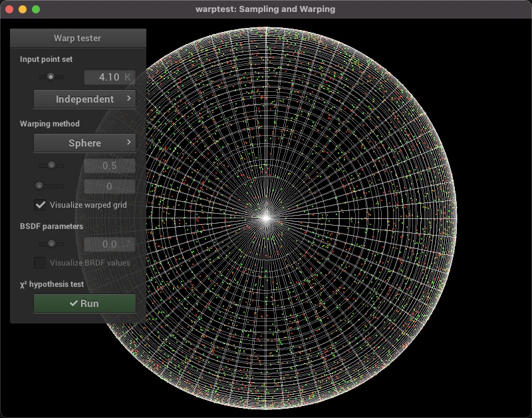This screenshot has width=532, height=418.
Task: Toggle the Visualize warped grid checkbox
Action: tap(41, 205)
